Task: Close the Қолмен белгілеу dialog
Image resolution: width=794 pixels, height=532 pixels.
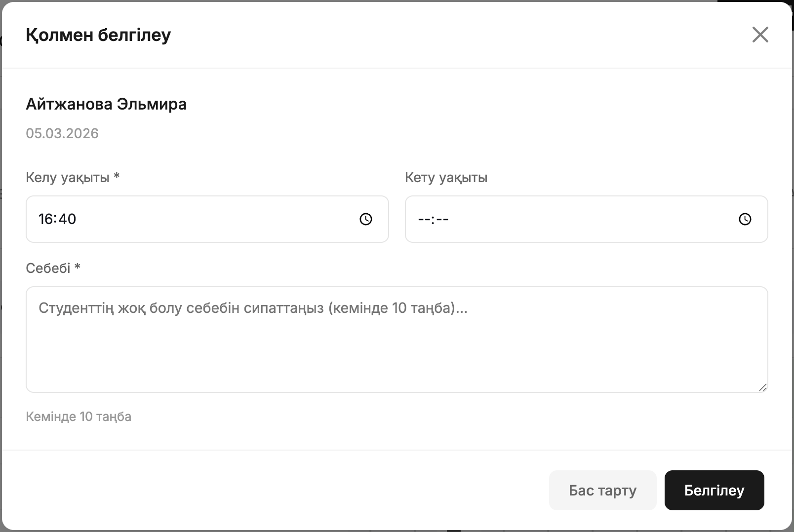Action: point(760,35)
